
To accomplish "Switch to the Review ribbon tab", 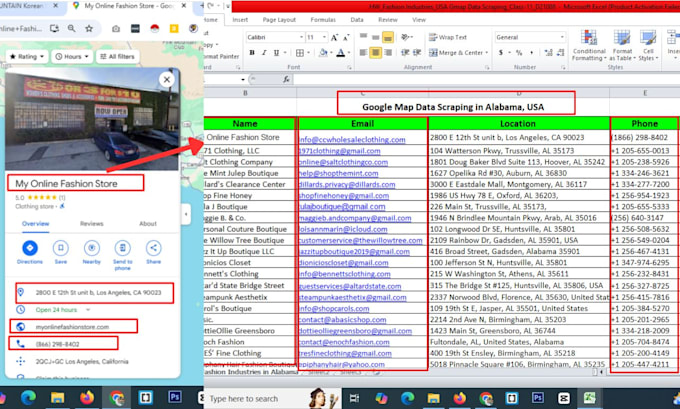I will [x=388, y=20].
